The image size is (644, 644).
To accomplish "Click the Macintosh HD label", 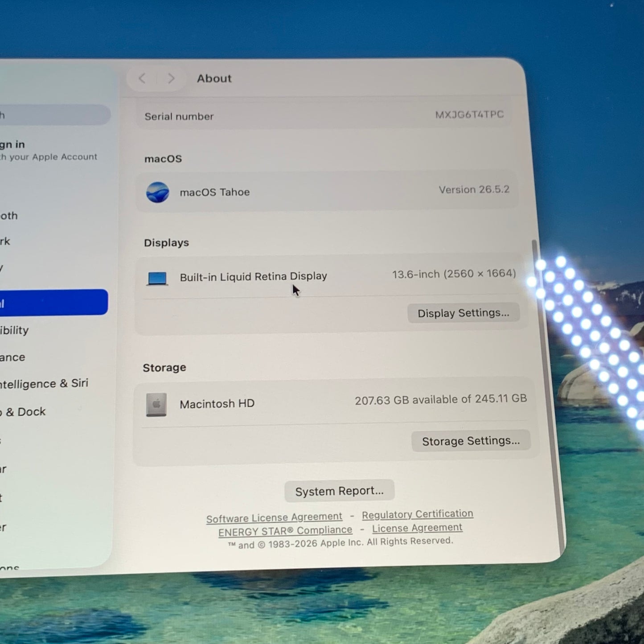I will 217,404.
